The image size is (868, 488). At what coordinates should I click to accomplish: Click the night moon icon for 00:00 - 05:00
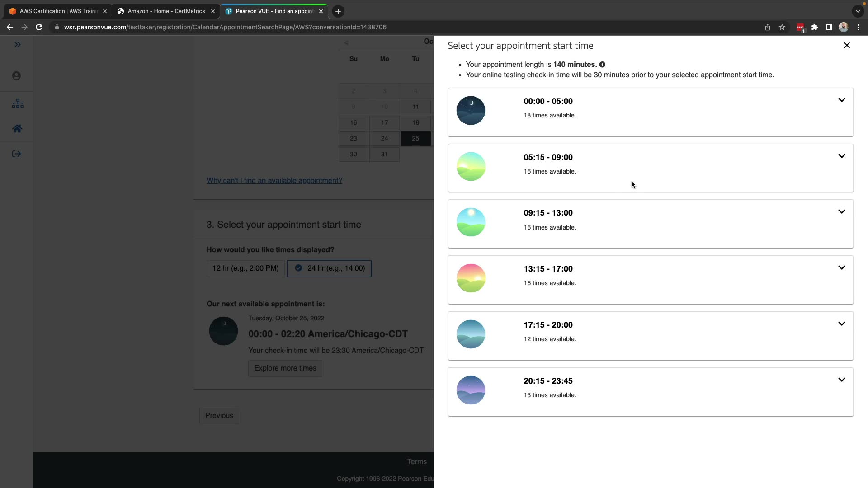[471, 111]
